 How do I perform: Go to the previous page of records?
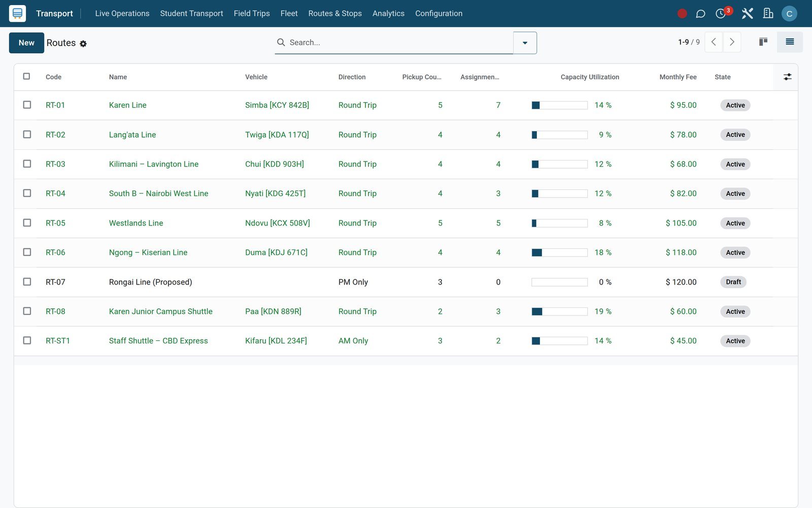coord(714,42)
